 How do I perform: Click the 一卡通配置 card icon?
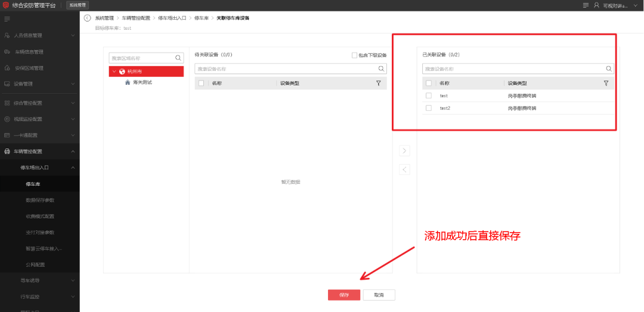pos(7,135)
